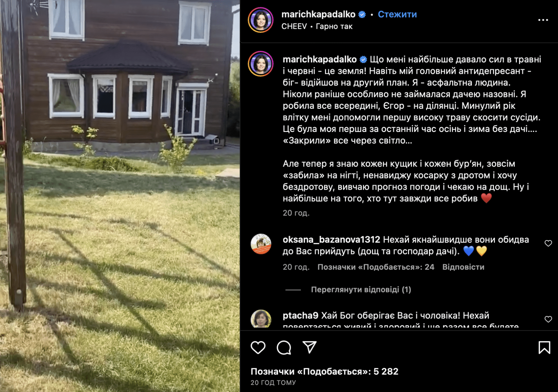558x392 pixels.
Task: Reply to oksana's comment via 'Відповісти'
Action: click(x=463, y=267)
